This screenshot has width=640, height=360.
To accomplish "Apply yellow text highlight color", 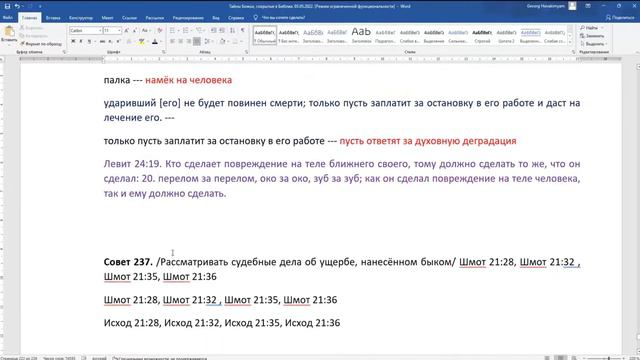I will 141,41.
